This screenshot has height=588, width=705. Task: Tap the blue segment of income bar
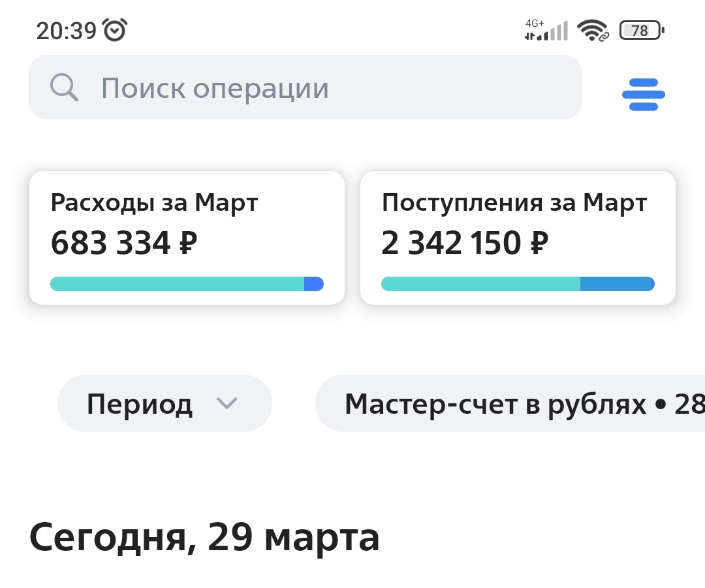[x=617, y=284]
